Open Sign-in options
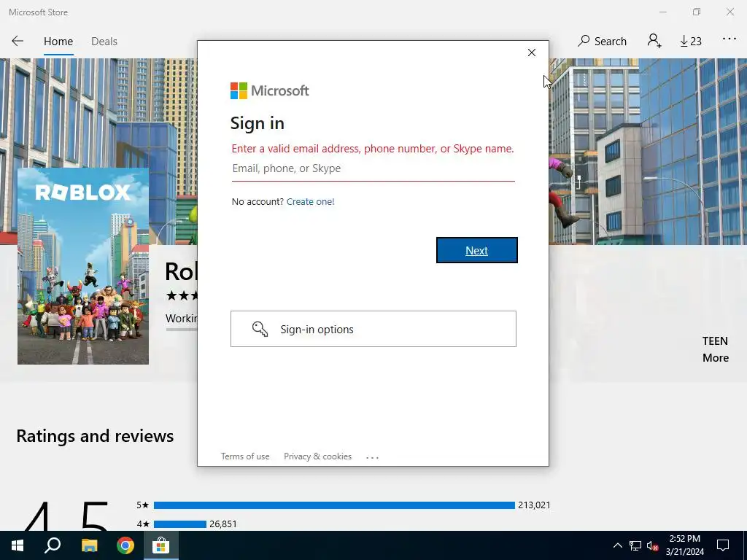The image size is (747, 560). (373, 329)
